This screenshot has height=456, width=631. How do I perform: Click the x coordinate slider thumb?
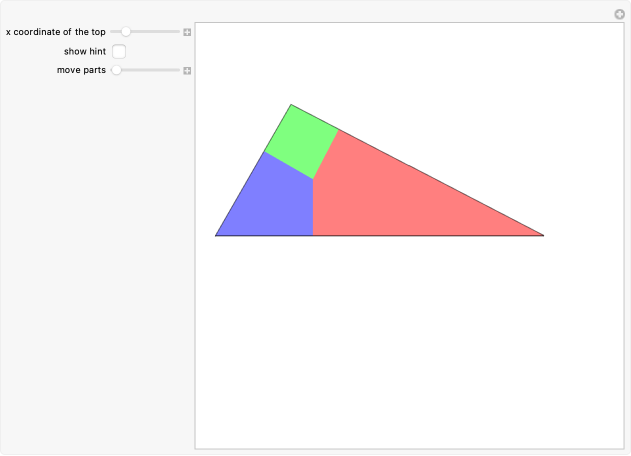(126, 32)
